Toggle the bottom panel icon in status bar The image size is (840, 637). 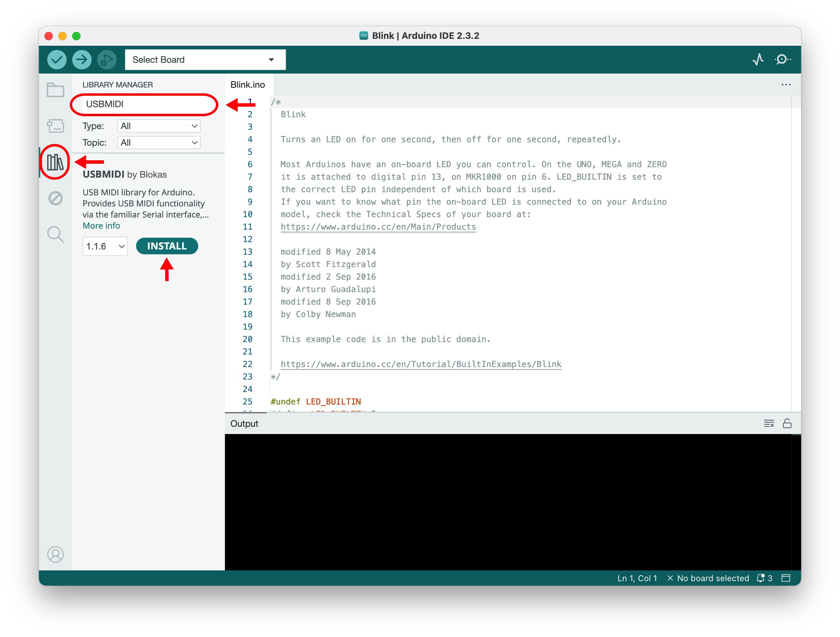click(x=786, y=578)
